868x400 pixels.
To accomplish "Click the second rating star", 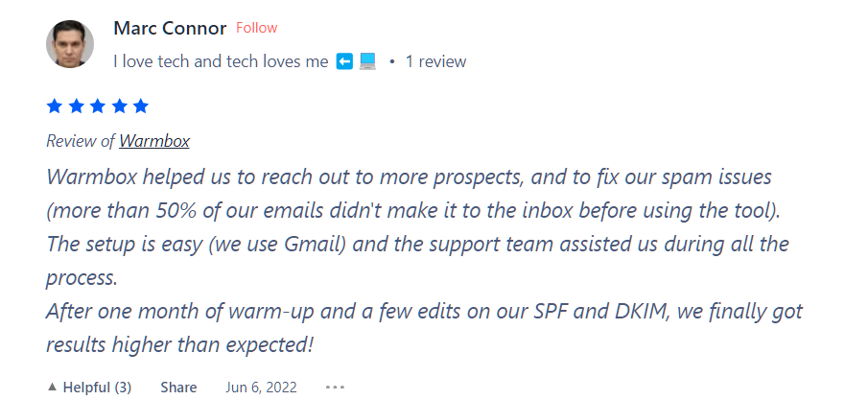I will (77, 106).
